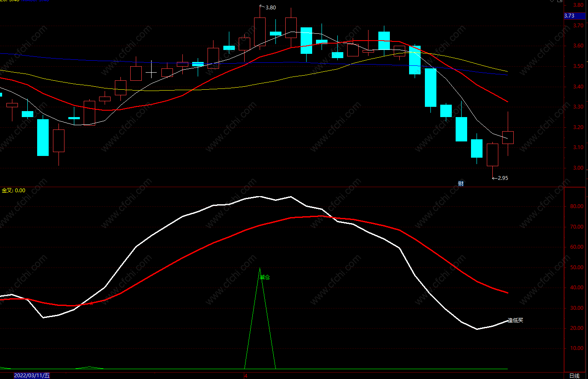Click the 3.00 tick on price axis

pos(578,168)
